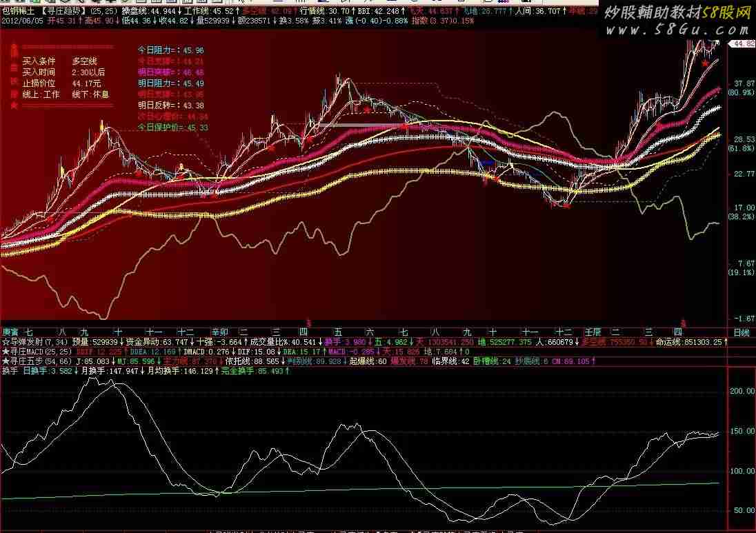Image resolution: width=756 pixels, height=533 pixels.
Task: Click the current price tag 44.82 on axis
Action: (742, 44)
